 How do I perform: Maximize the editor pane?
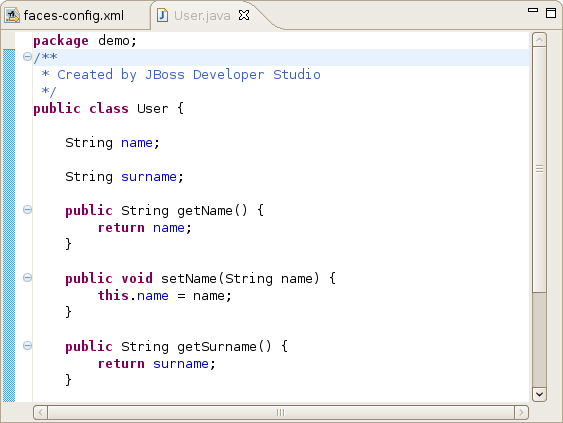[551, 13]
